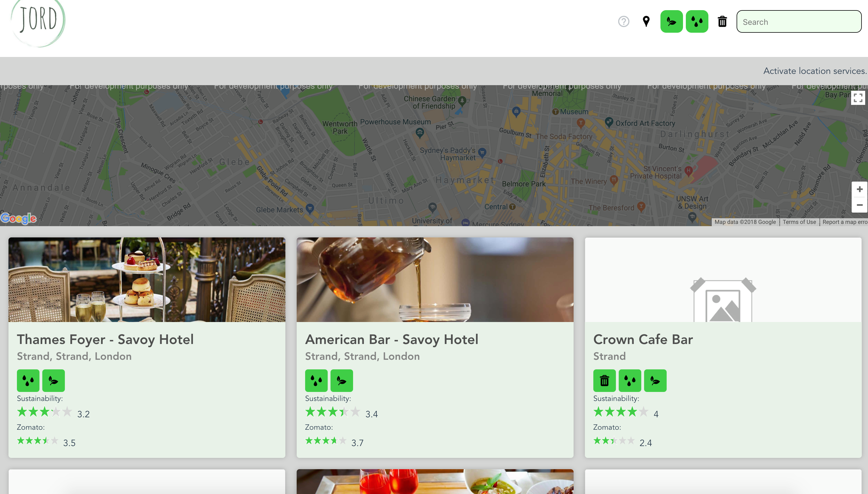Open American Bar - Savoy Hotel title
868x494 pixels.
click(x=391, y=339)
